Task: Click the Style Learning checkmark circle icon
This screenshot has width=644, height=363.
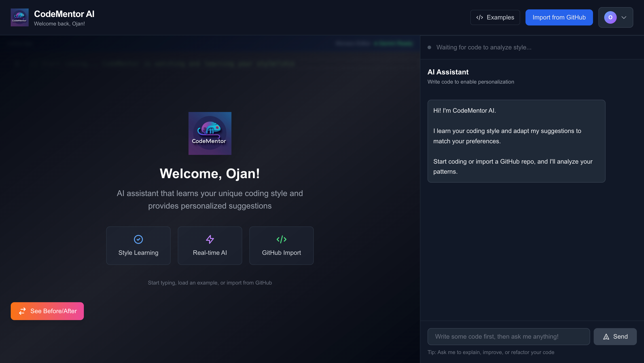Action: point(138,239)
